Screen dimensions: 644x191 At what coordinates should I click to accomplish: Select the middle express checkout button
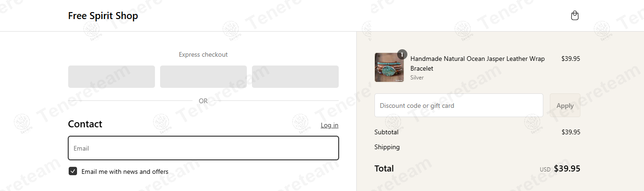coord(203,77)
